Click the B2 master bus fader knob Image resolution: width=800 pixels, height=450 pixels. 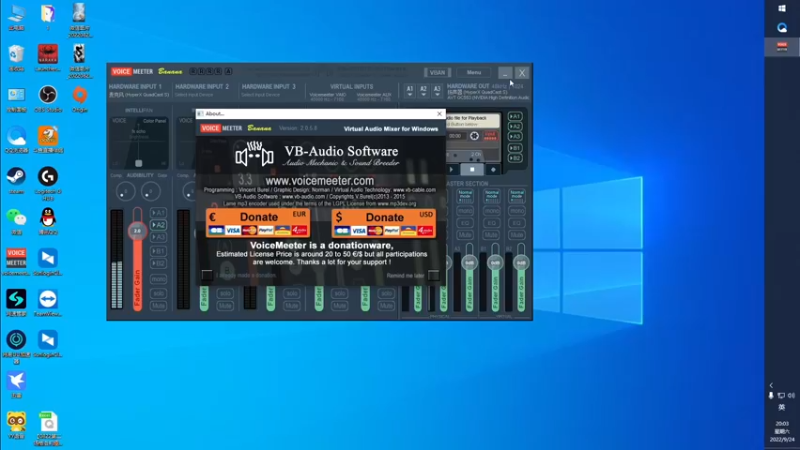tap(521, 263)
